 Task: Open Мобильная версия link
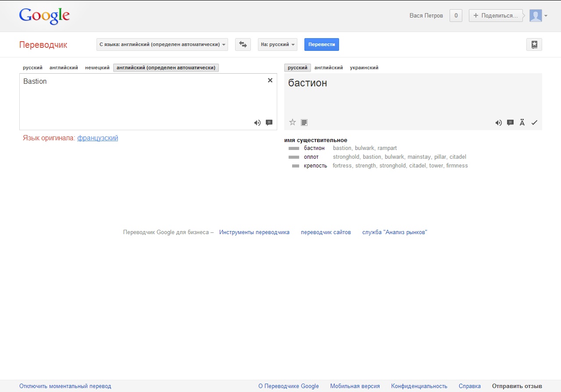tap(355, 386)
